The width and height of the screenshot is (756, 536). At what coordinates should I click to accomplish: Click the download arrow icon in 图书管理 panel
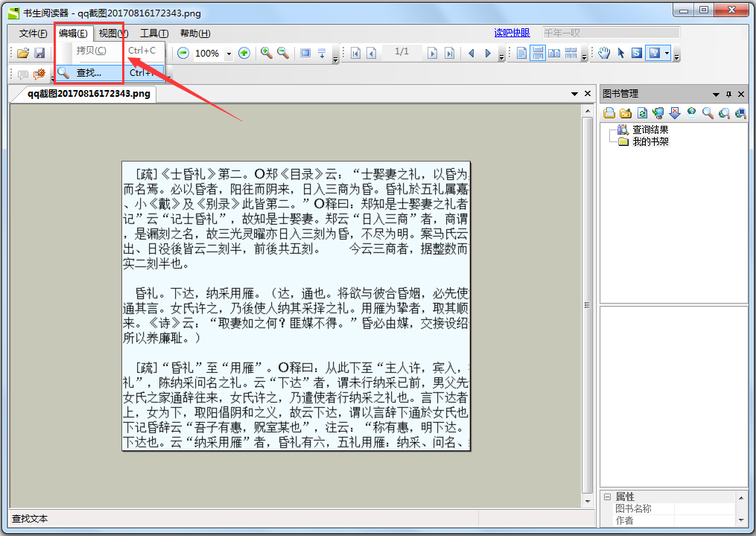coord(675,112)
